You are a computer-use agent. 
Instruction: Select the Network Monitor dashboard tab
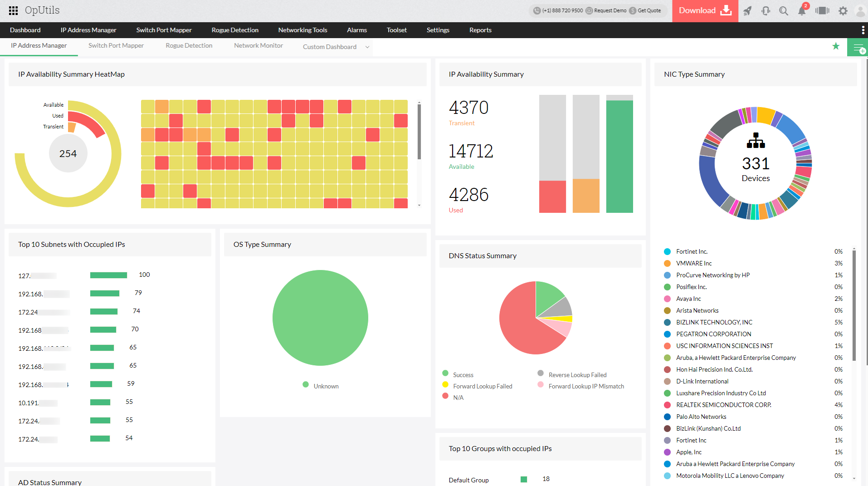(x=258, y=46)
